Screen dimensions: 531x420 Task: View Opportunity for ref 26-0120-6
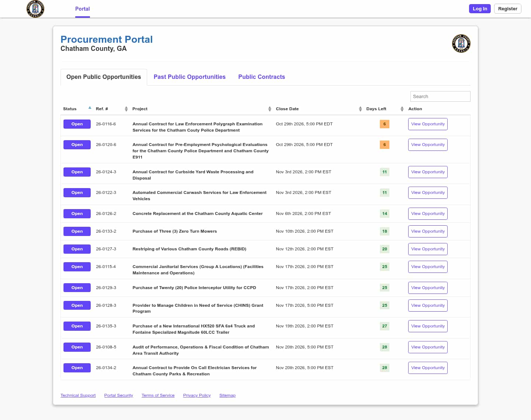point(428,145)
